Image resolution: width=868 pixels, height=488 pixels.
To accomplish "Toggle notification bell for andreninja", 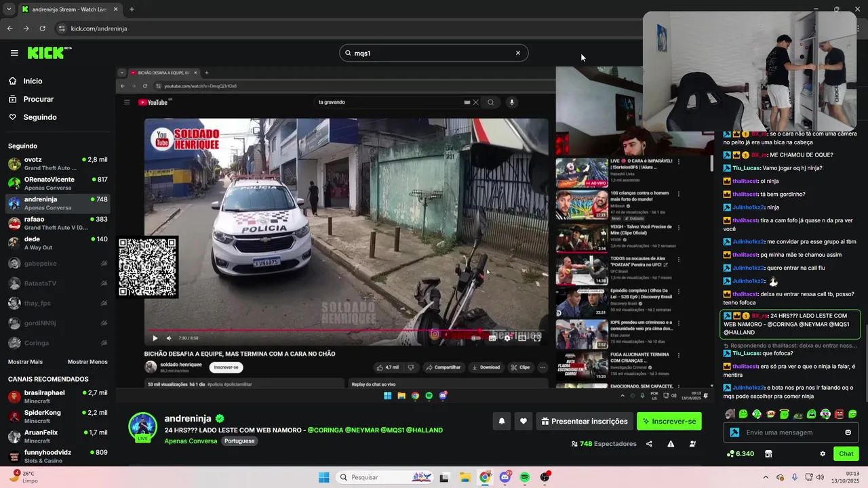I will click(502, 421).
